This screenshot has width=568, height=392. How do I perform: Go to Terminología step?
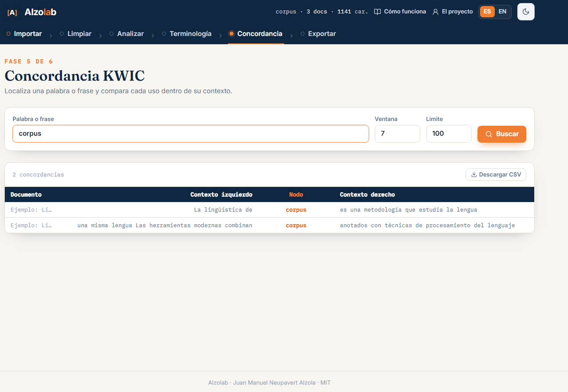click(x=186, y=34)
